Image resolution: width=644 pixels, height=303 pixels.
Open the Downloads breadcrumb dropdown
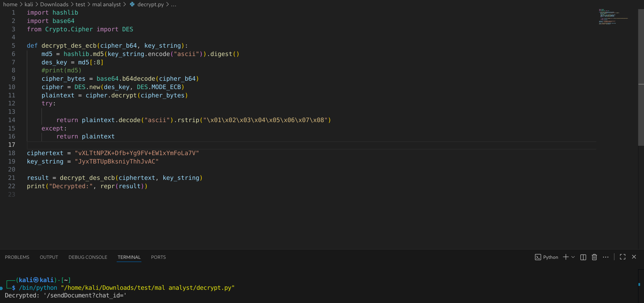[54, 5]
